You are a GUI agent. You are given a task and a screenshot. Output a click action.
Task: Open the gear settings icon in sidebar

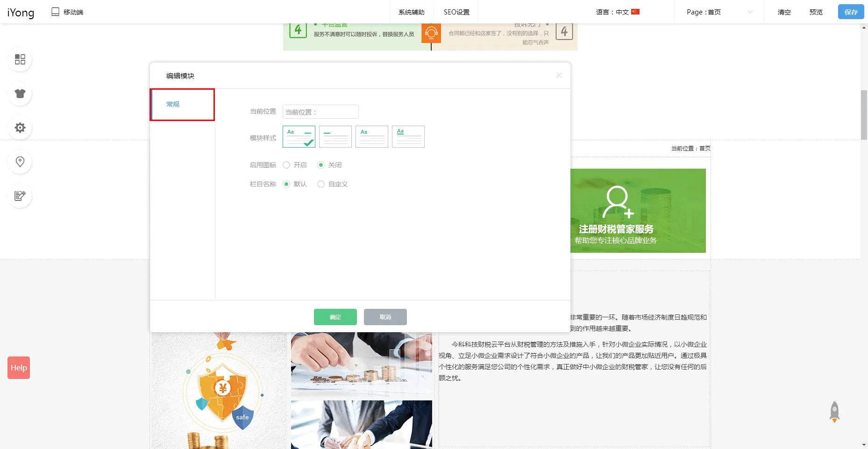20,128
